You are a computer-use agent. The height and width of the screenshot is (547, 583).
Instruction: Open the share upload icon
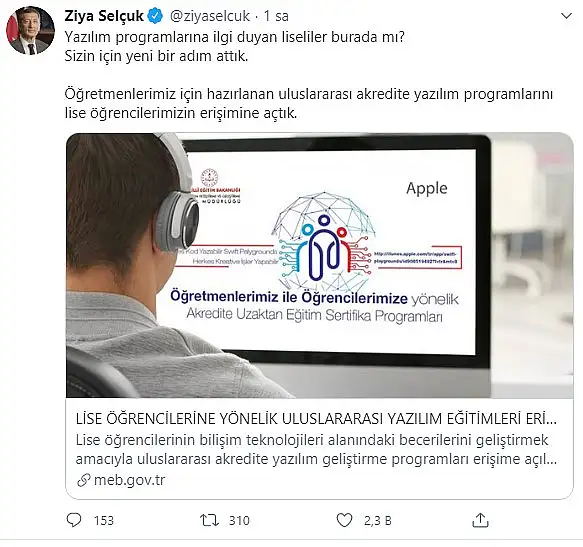pos(480,520)
